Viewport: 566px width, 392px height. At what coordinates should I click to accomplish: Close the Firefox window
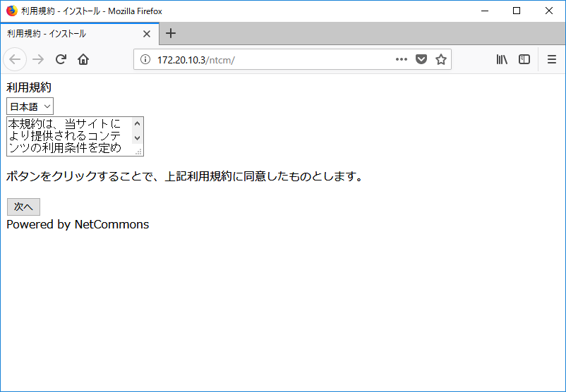pyautogui.click(x=549, y=11)
